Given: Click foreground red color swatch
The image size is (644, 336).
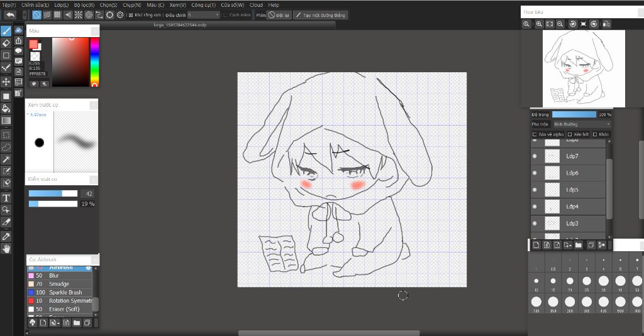Looking at the screenshot, I should 33,44.
